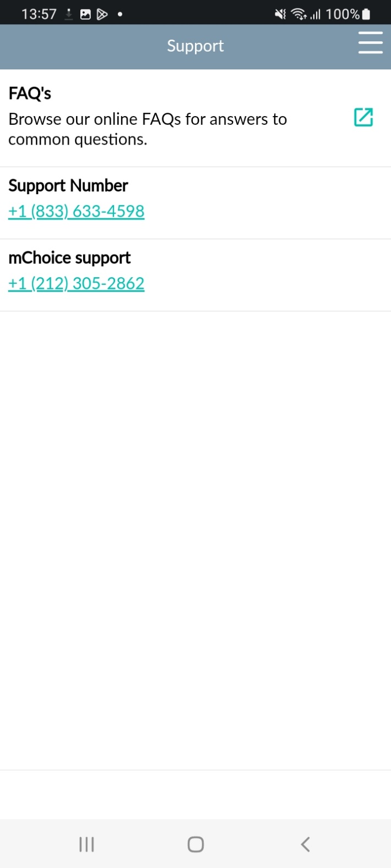The width and height of the screenshot is (391, 868).
Task: Tap the cellular signal bars icon
Action: point(315,14)
